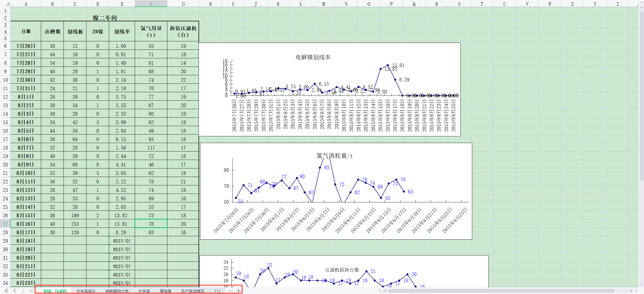Screen dimensions: 644x294
Task: Select row 27 by its header
Action: pos(5,224)
